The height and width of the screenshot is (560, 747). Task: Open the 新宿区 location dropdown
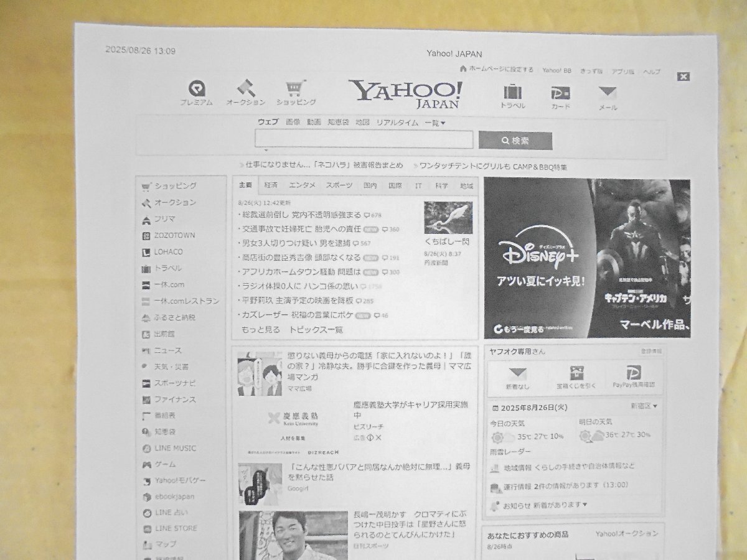pos(644,406)
